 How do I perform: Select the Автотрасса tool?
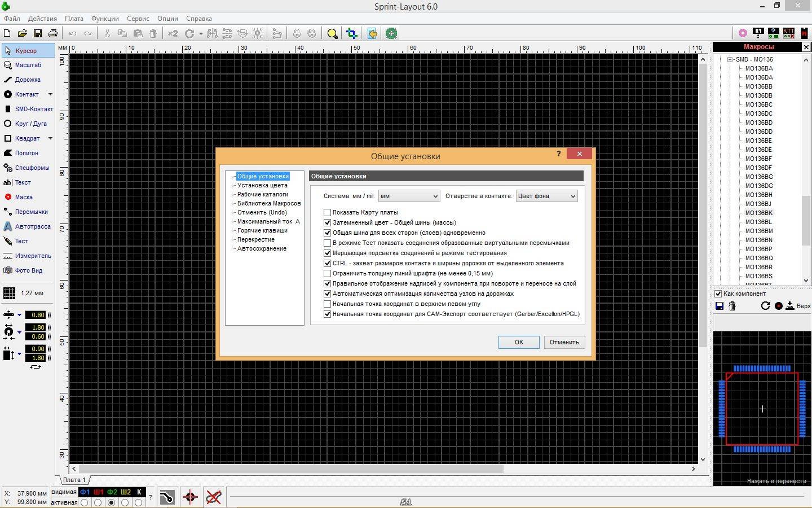[x=28, y=226]
